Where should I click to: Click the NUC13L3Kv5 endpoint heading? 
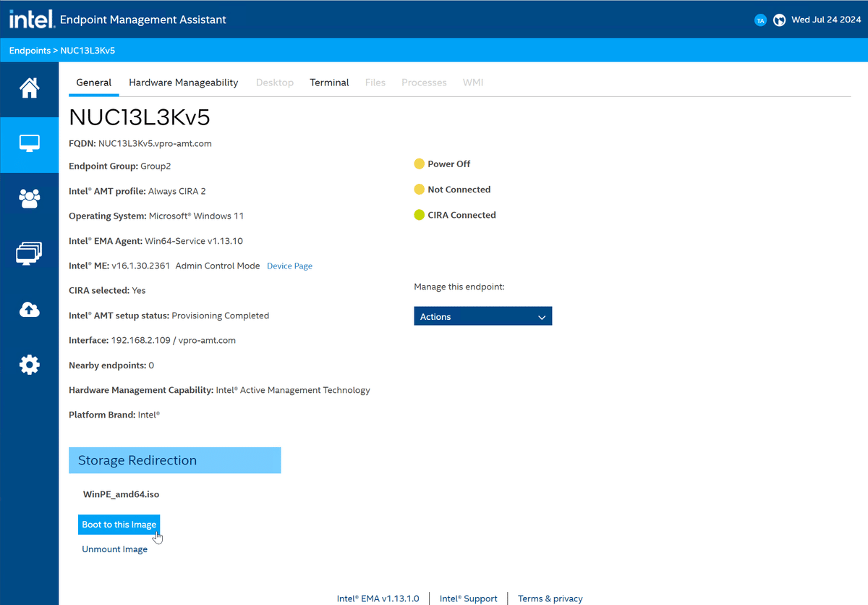pyautogui.click(x=140, y=117)
